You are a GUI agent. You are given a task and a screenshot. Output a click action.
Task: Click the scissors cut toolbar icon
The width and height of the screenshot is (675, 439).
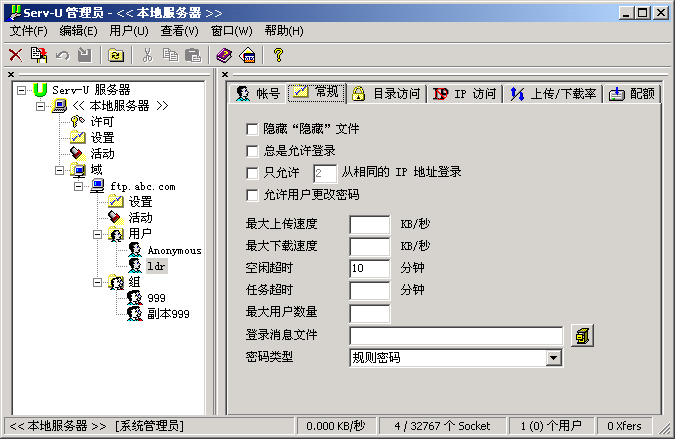click(147, 55)
